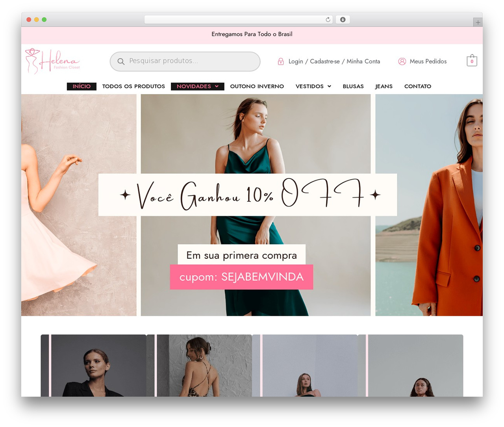Click the SEJABEMVINDA coupon banner
The width and height of the screenshot is (504, 427).
tap(242, 277)
